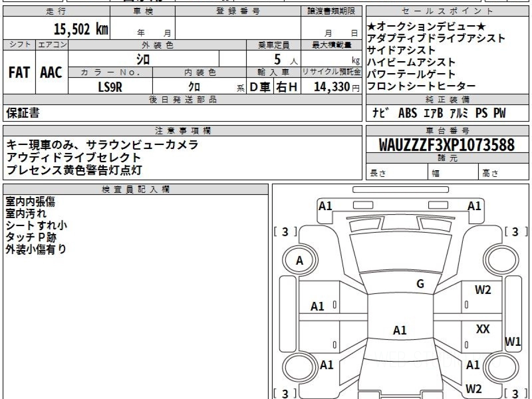Click the 譲渡書類期限 header

tap(332, 12)
